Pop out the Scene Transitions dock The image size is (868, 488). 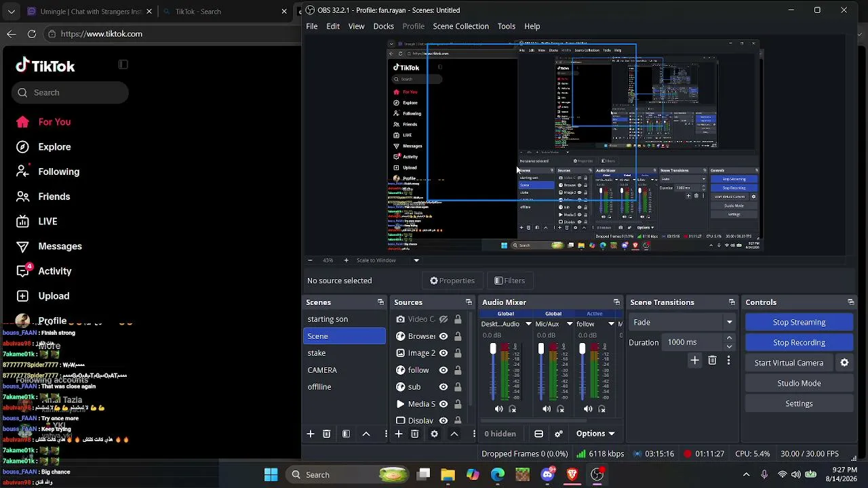(x=732, y=302)
